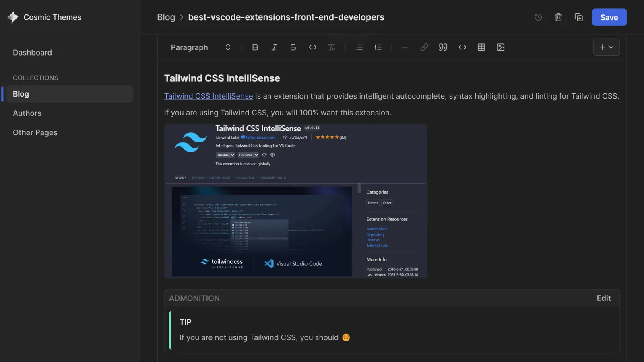The image size is (644, 362).
Task: Edit the Admonition block
Action: tap(603, 298)
